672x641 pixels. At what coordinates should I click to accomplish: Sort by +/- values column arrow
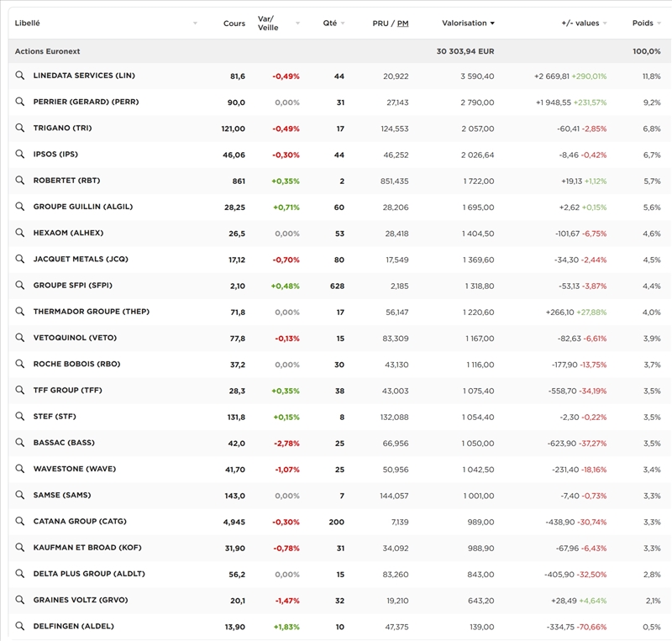[x=605, y=24]
